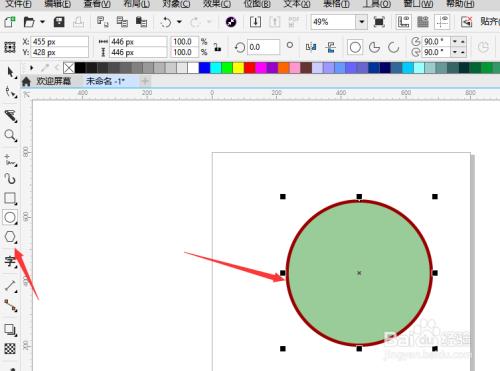Select the Shape edit tool

[x=11, y=92]
